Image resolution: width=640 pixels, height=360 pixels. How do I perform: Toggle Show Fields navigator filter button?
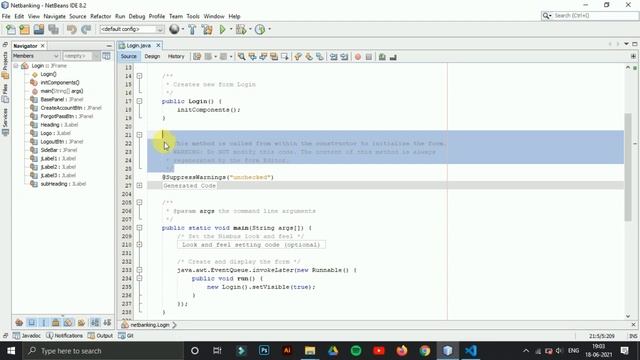pyautogui.click(x=31, y=322)
